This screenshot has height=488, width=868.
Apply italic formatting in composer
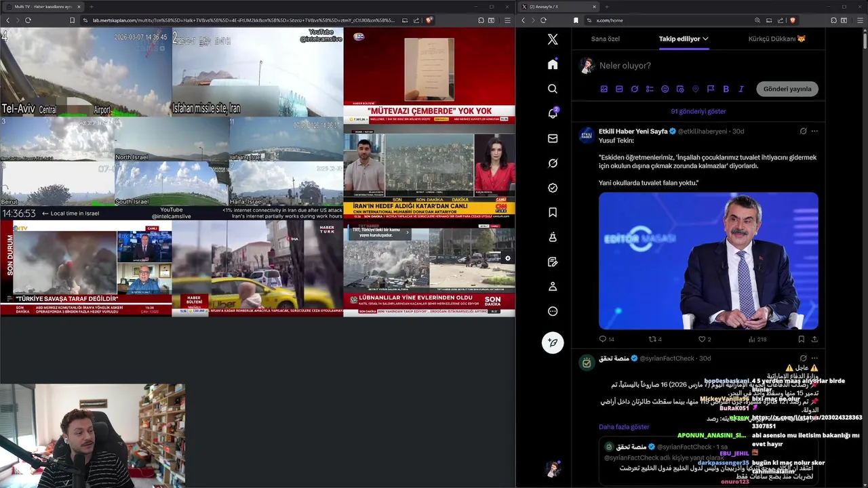coord(741,89)
